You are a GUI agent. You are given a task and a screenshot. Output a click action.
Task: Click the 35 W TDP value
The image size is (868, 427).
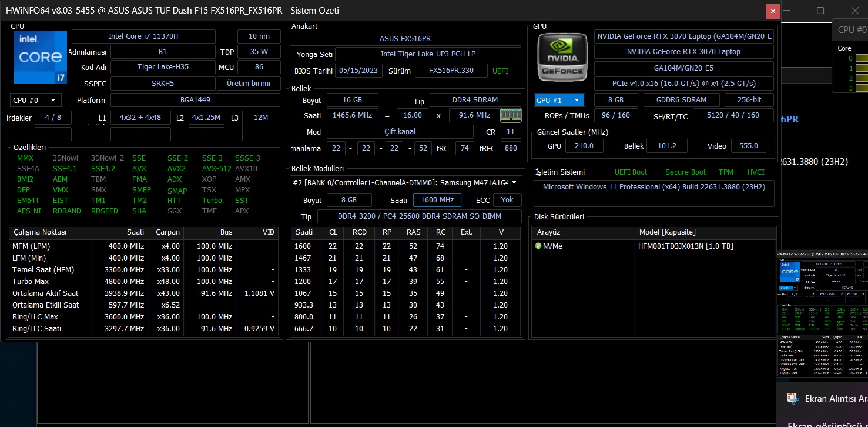point(259,52)
